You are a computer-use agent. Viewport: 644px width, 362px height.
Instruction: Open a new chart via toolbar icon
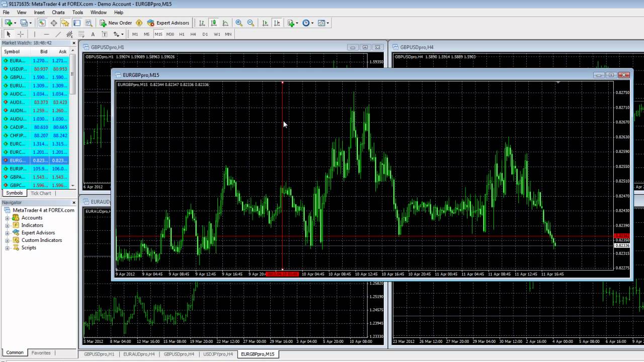point(8,23)
